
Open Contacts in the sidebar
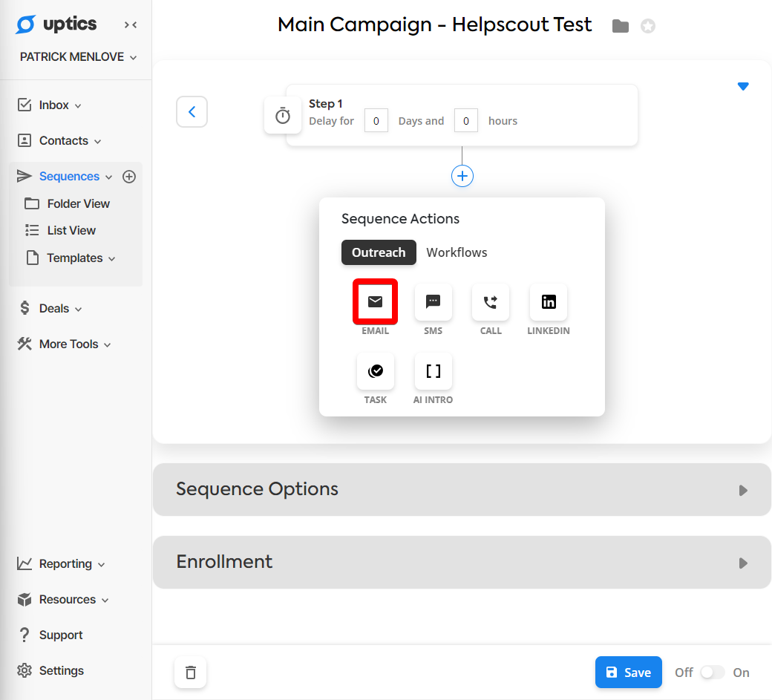[x=59, y=141]
